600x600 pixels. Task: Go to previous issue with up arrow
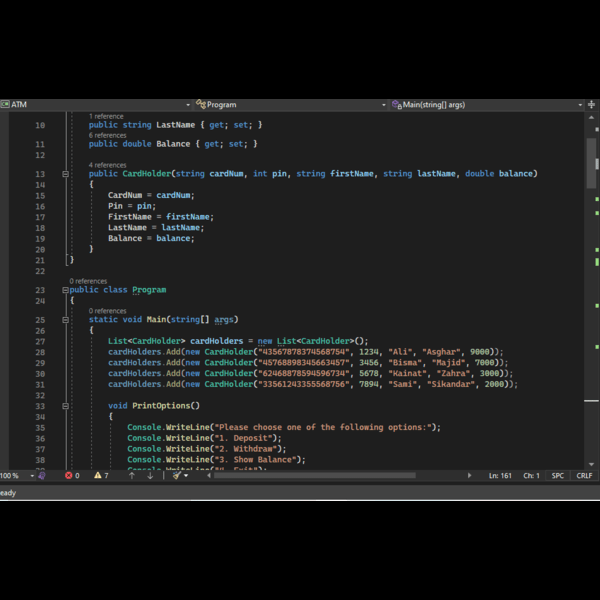132,476
